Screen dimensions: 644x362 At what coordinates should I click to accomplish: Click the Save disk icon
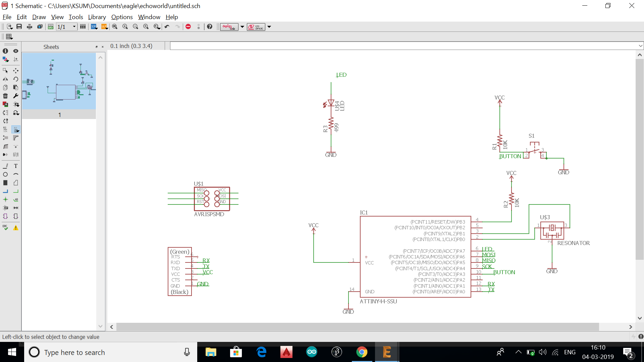click(x=19, y=27)
